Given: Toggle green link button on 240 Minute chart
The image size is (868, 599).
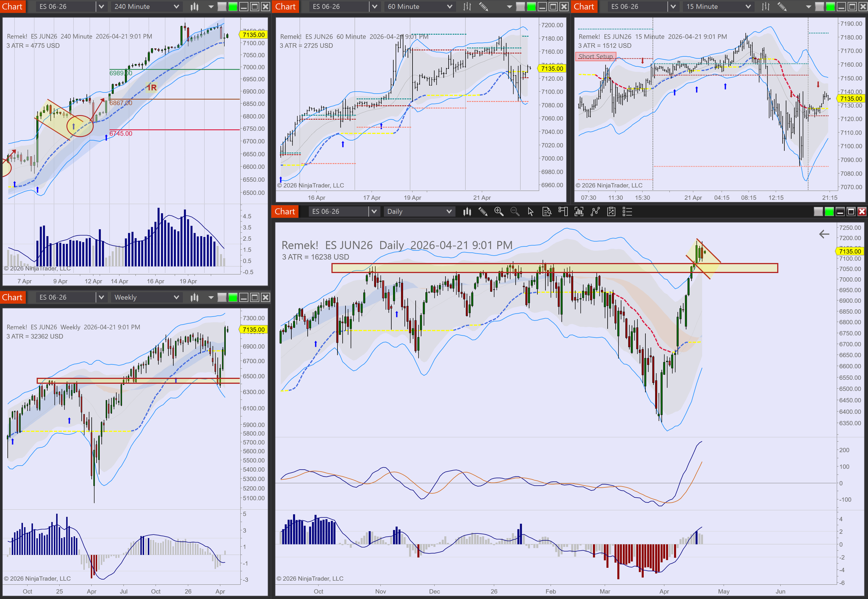Looking at the screenshot, I should click(x=233, y=6).
